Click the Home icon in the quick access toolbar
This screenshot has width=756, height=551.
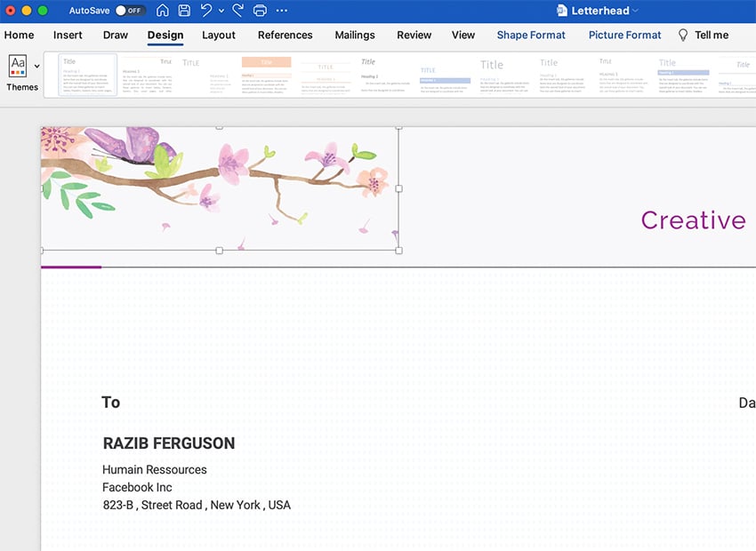(162, 10)
